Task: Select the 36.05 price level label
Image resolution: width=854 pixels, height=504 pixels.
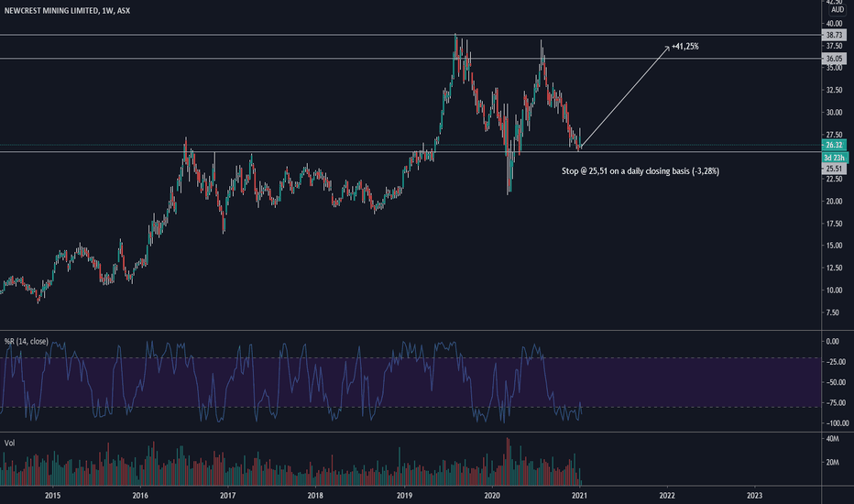Action: (834, 59)
